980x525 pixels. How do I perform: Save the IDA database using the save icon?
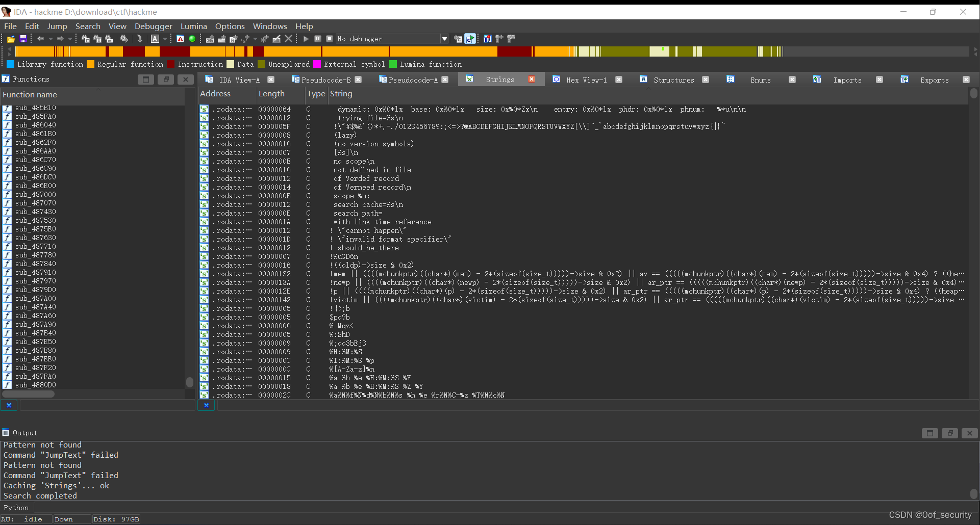point(23,38)
